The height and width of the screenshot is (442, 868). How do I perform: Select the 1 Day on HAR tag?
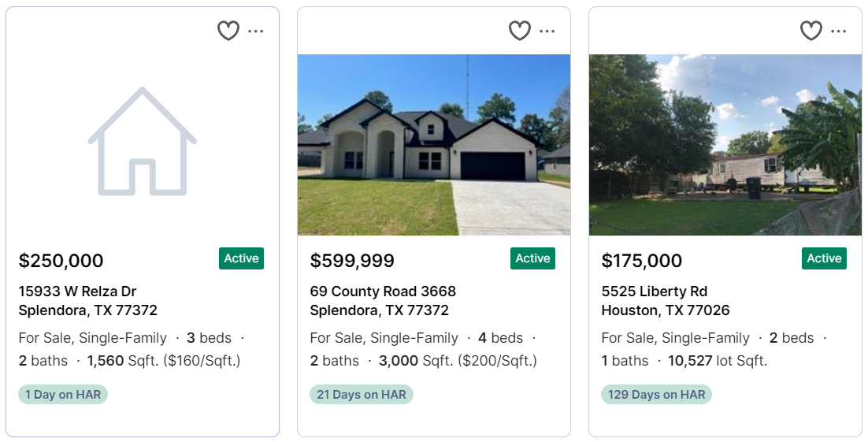63,395
